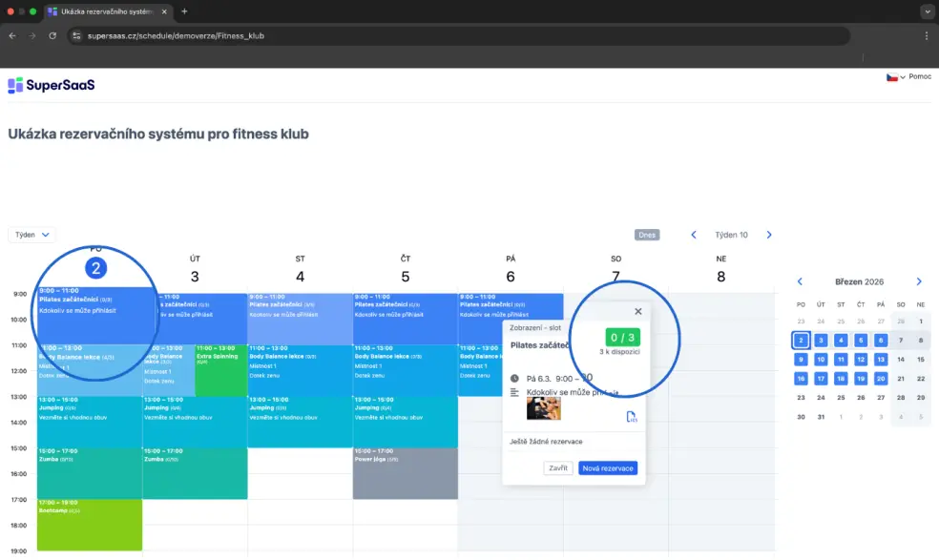Click the Zavřít button
The width and height of the screenshot is (939, 560).
click(x=558, y=468)
